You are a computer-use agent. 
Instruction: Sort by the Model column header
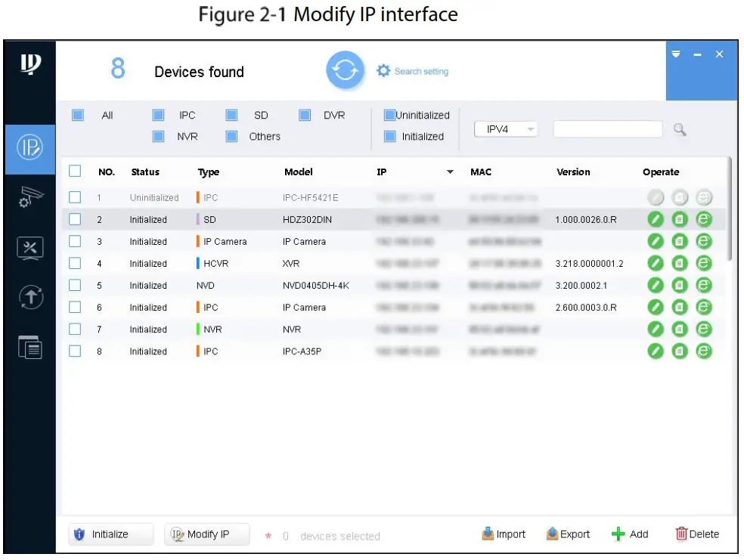click(x=299, y=172)
